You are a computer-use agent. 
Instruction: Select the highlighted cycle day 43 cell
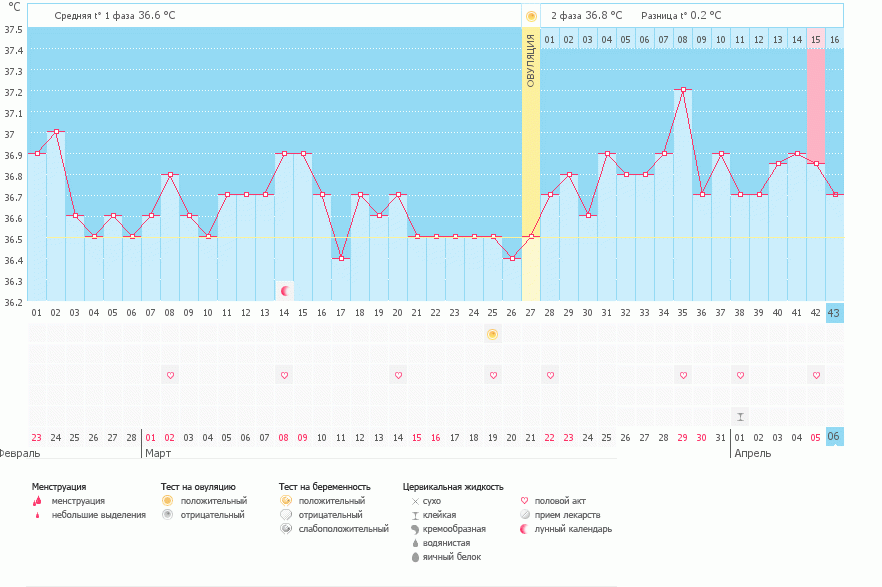834,313
